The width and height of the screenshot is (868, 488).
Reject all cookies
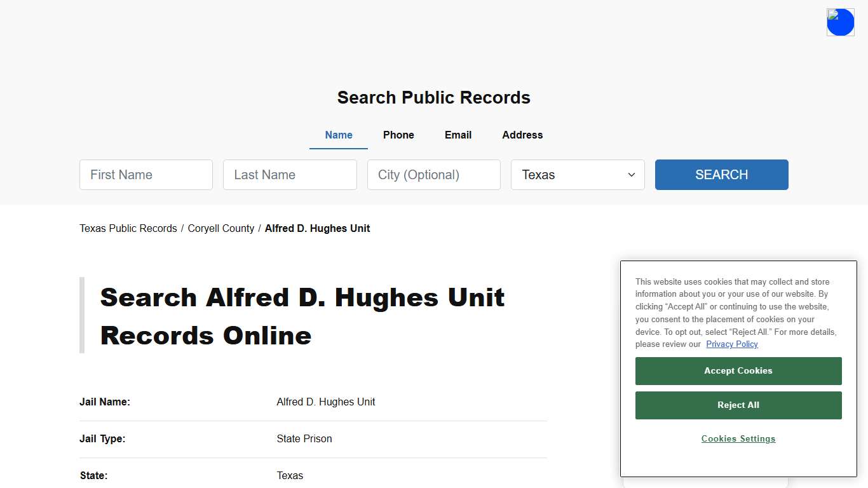(x=738, y=405)
